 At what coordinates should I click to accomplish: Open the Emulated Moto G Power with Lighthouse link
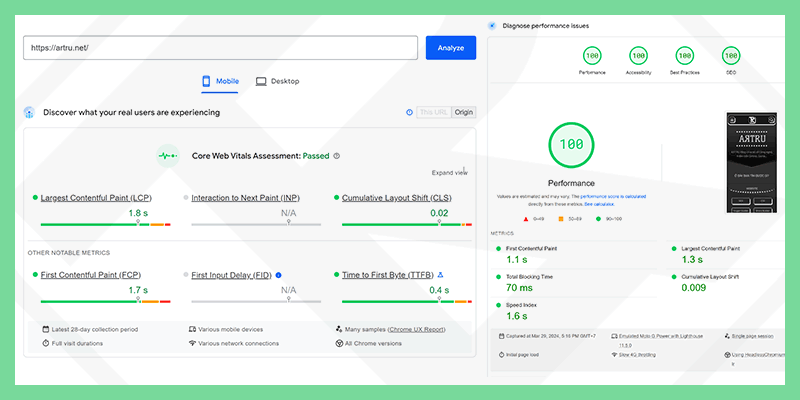pyautogui.click(x=661, y=340)
